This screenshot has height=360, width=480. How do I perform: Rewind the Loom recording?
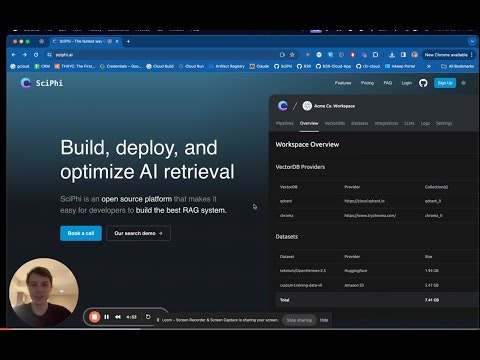point(118,317)
